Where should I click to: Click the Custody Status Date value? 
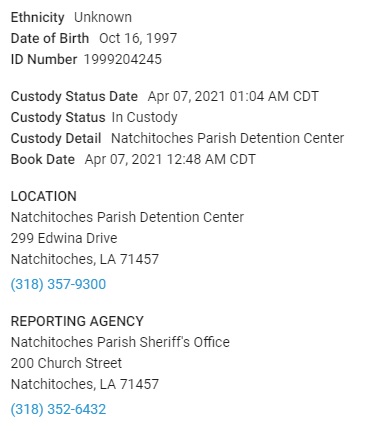(233, 97)
